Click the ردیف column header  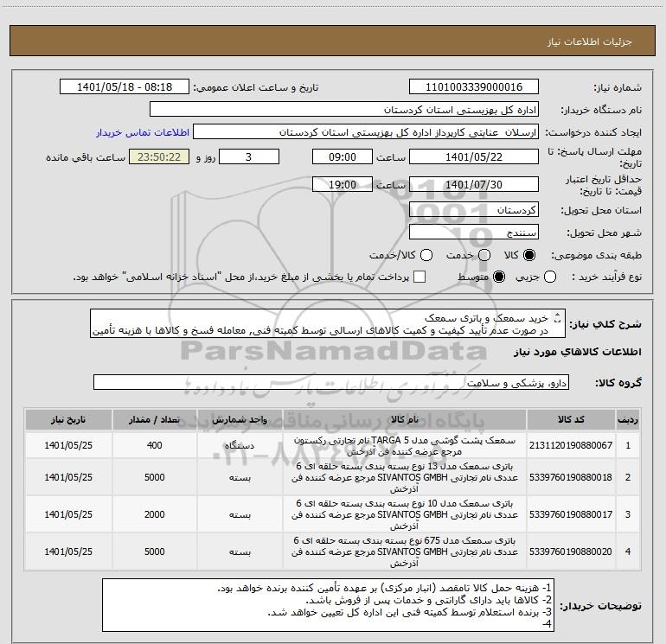(x=628, y=419)
